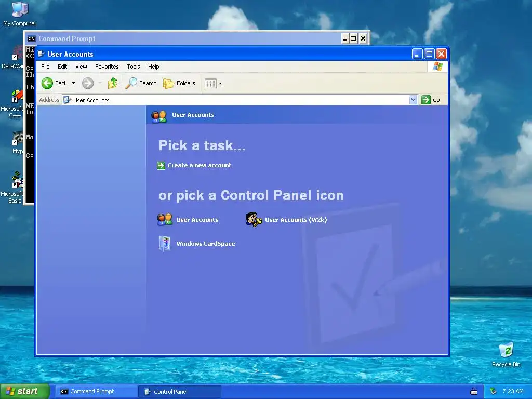
Task: Click the green Go arrow button
Action: pos(426,100)
